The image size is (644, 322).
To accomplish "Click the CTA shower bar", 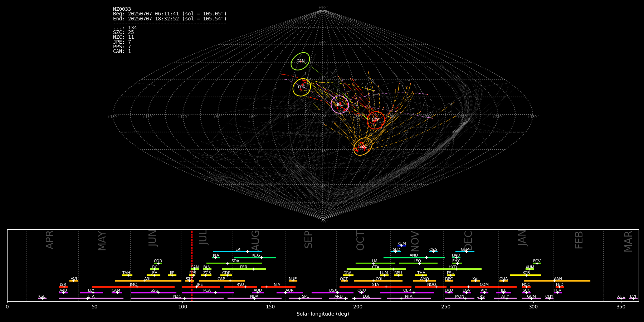I will 376,269.
